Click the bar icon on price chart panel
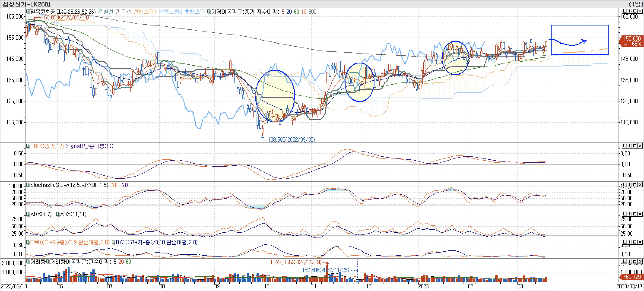 pos(630,11)
